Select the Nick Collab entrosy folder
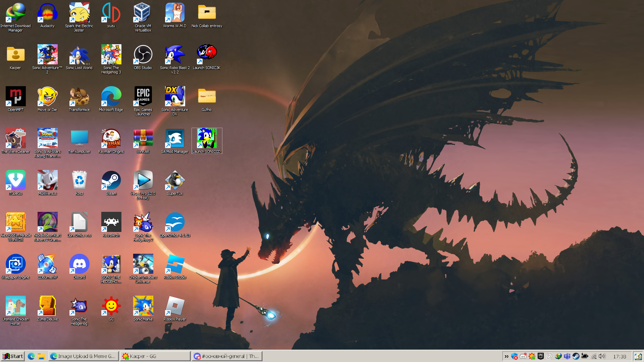Viewport: 644px width, 362px height. pos(207,15)
